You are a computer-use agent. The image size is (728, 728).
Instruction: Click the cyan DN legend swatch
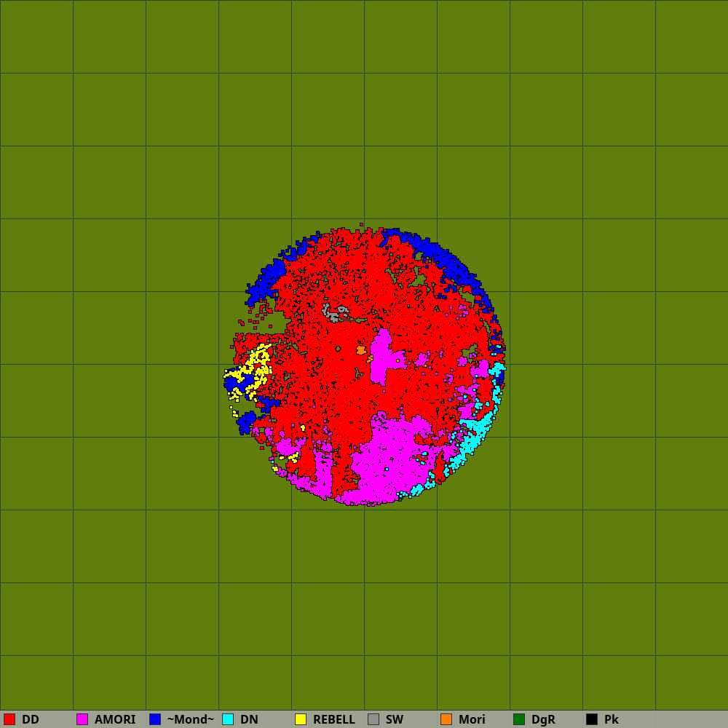click(228, 719)
